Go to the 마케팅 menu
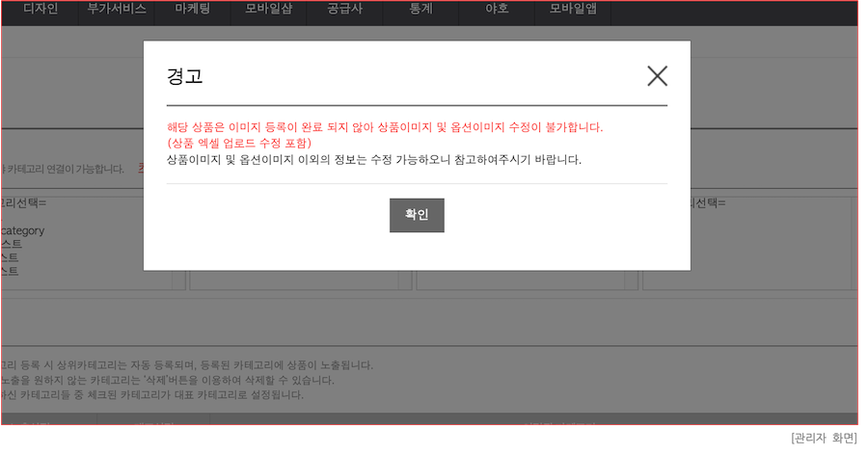Viewport: 868px width, 455px height. click(x=192, y=13)
